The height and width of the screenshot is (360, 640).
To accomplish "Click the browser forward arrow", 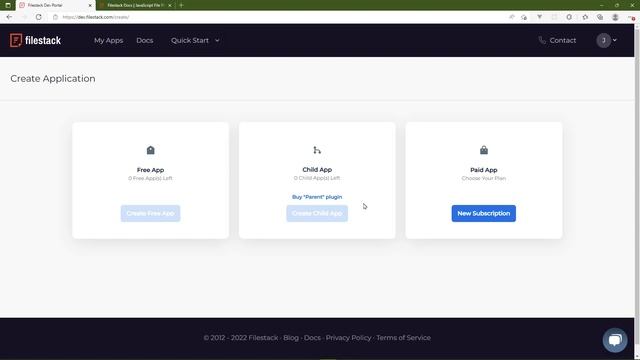I will point(24,17).
